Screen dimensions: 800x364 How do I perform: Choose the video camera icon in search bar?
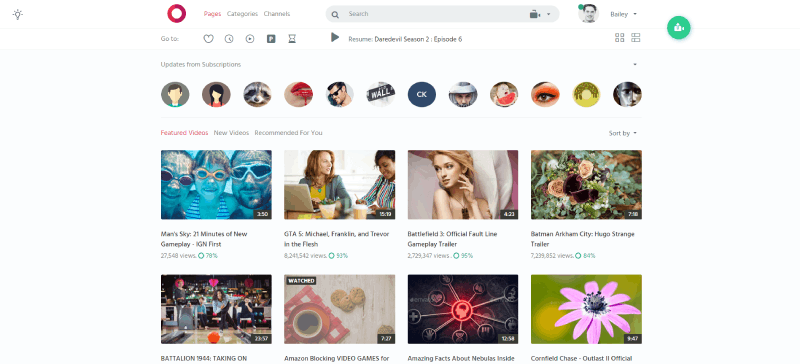(534, 14)
